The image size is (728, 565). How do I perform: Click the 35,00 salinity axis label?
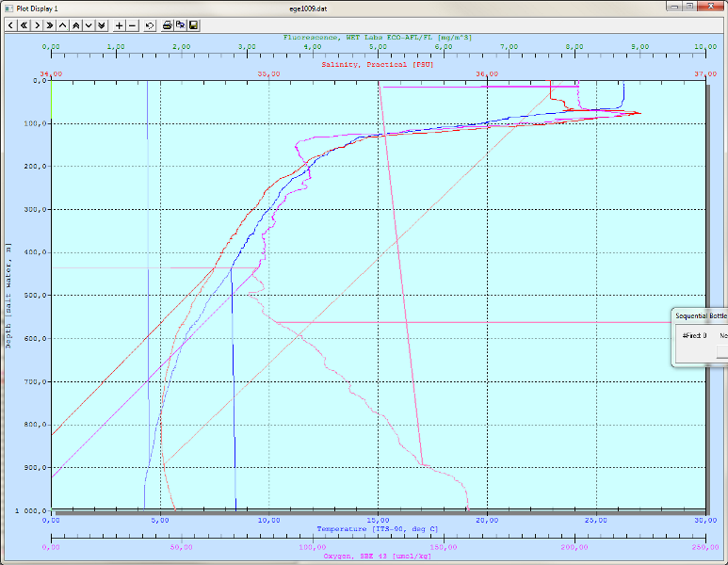268,74
